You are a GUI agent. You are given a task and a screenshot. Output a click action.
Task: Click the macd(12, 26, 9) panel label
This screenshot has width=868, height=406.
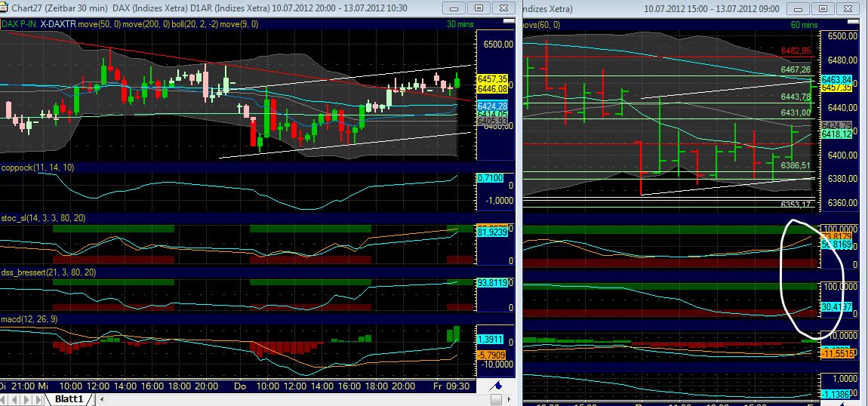(x=29, y=319)
